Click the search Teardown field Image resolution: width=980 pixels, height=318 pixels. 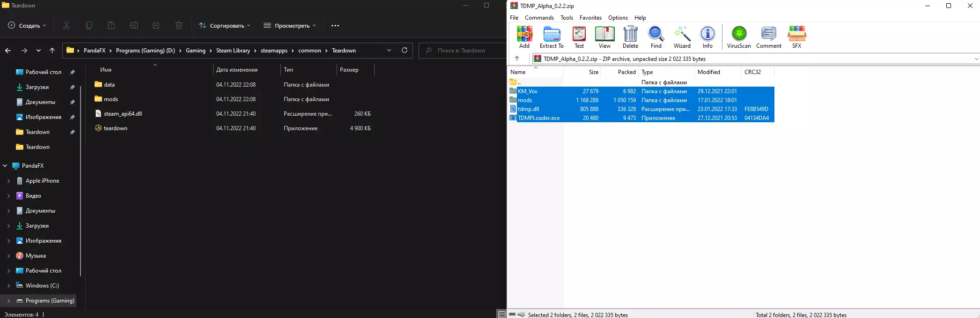pyautogui.click(x=462, y=50)
